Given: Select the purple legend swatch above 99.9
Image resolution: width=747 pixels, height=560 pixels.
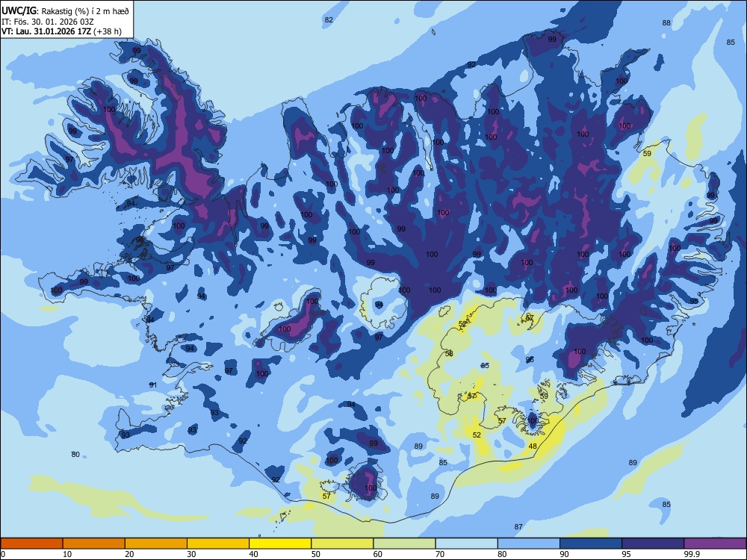Looking at the screenshot, I should [x=715, y=544].
